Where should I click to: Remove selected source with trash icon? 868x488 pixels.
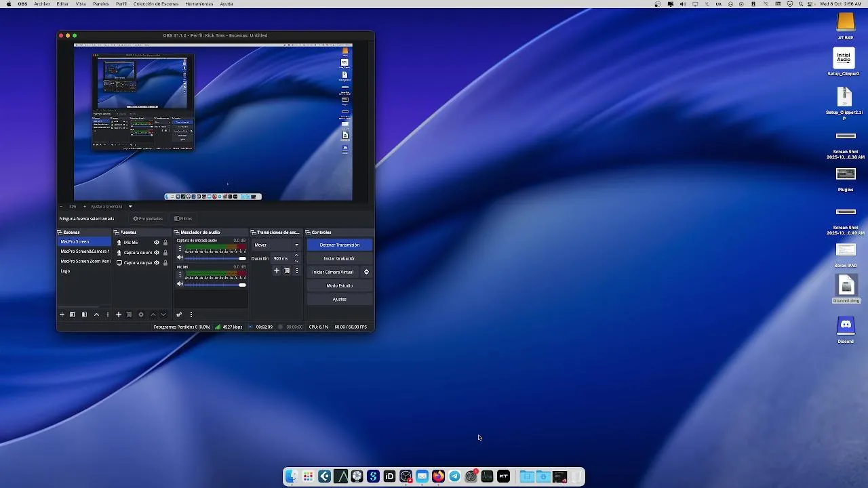click(x=129, y=314)
